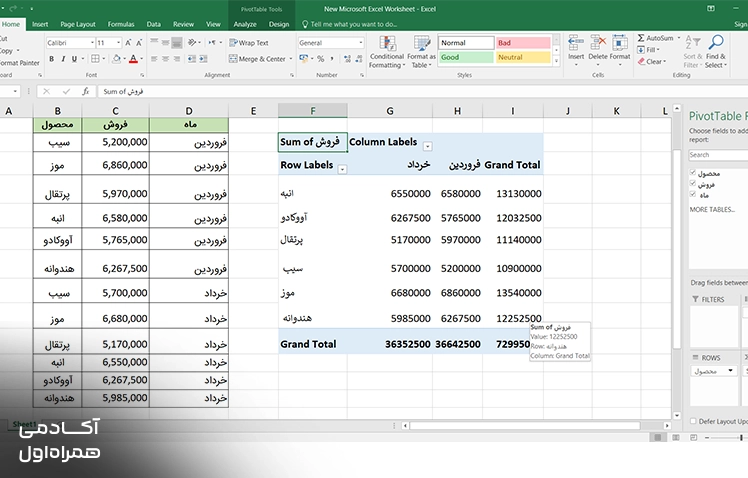Apply the Good cell style
The width and height of the screenshot is (748, 478).
(x=466, y=57)
